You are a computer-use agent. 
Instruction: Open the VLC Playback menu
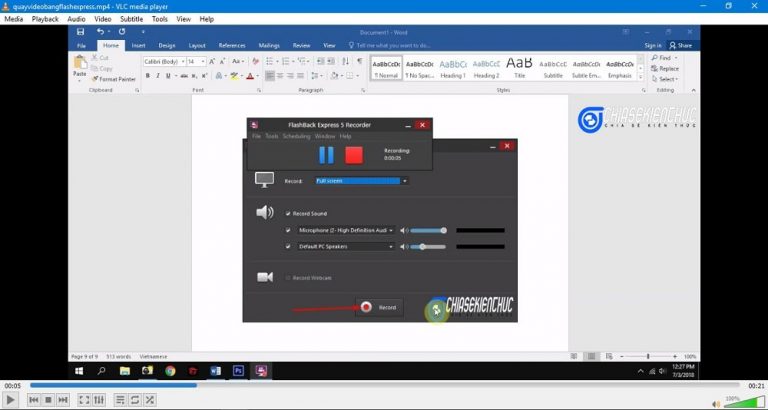coord(45,19)
